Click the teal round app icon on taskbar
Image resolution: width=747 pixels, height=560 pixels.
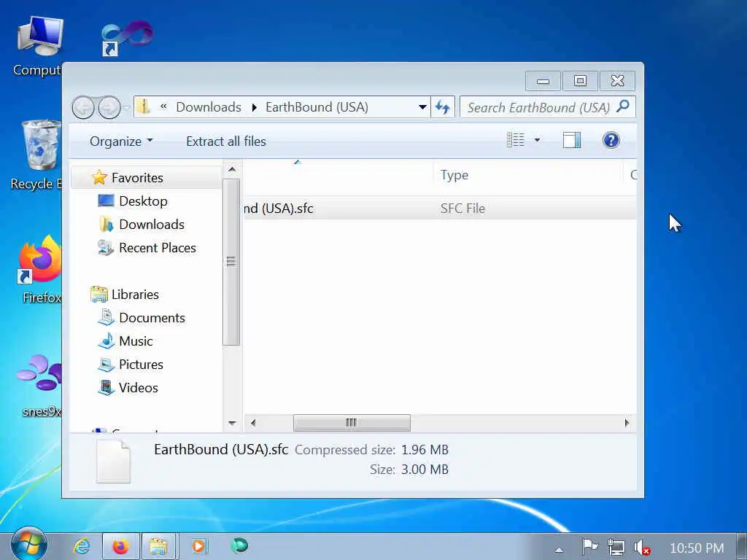coord(239,545)
